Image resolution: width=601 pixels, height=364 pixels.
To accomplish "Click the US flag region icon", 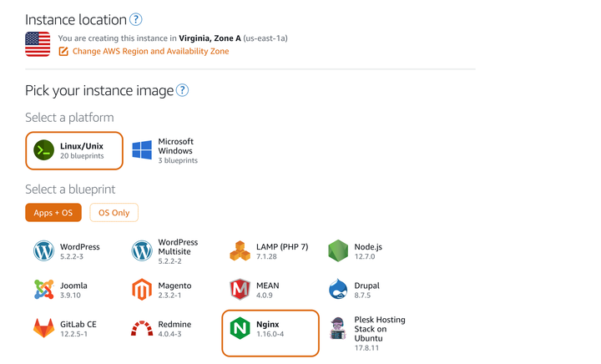I will click(x=38, y=44).
